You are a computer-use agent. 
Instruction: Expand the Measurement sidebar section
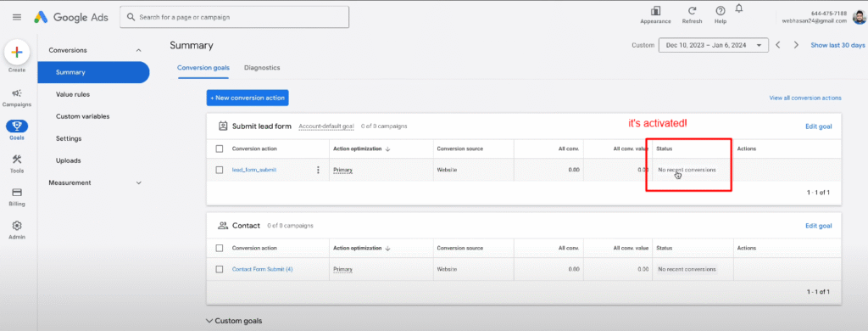click(138, 182)
